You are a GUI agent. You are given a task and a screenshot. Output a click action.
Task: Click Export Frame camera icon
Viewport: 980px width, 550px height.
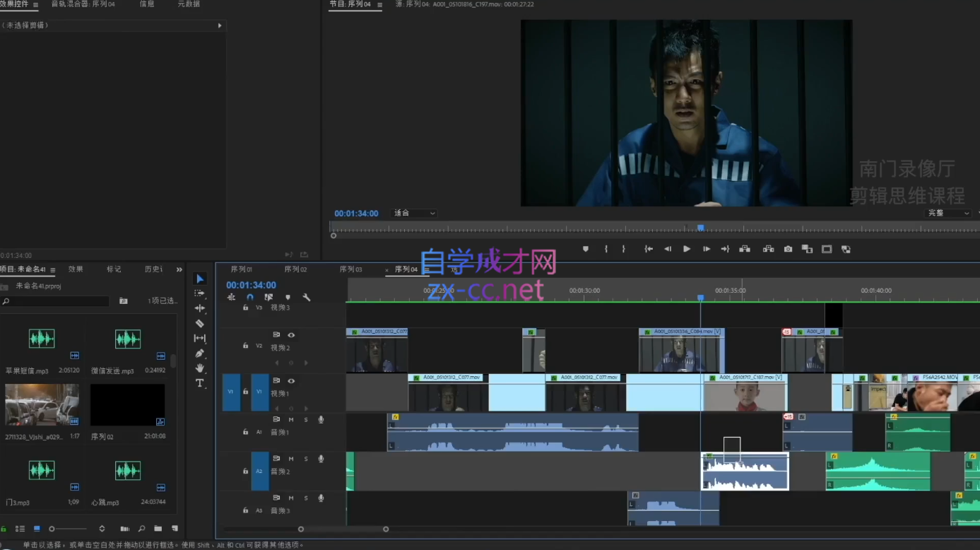tap(788, 249)
